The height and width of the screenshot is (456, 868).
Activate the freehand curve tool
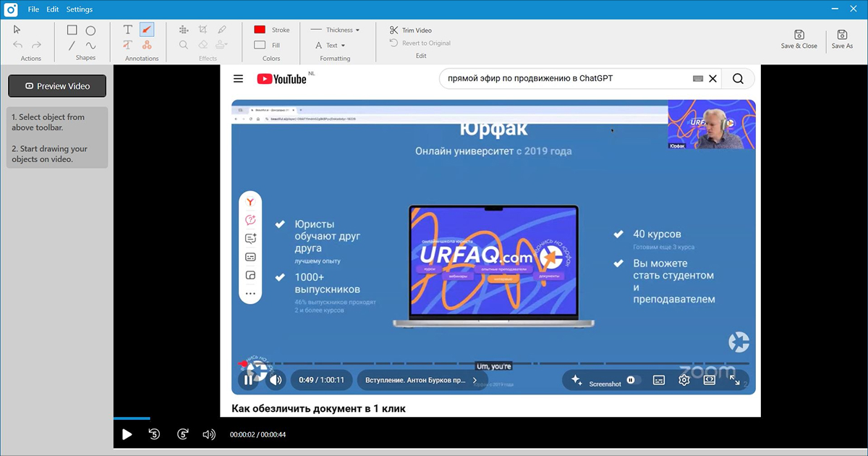[90, 46]
